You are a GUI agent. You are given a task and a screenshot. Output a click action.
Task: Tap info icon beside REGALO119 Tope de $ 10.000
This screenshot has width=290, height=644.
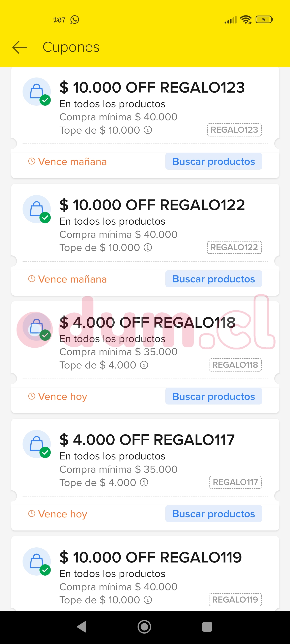tap(148, 600)
